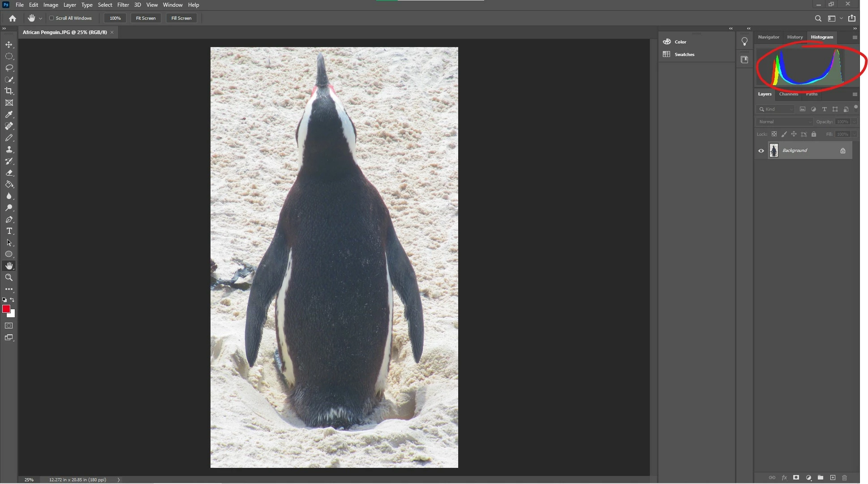Select the Horizontal Type tool

click(x=9, y=231)
